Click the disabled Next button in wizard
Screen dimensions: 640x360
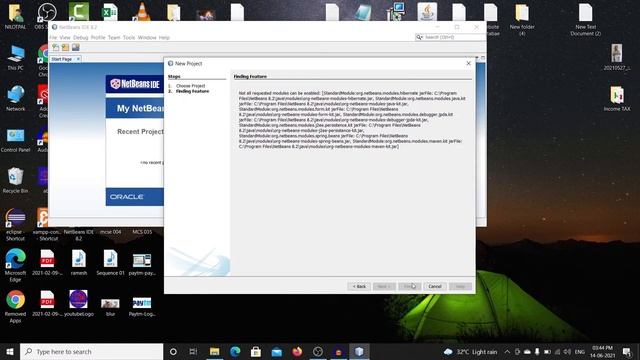[384, 286]
